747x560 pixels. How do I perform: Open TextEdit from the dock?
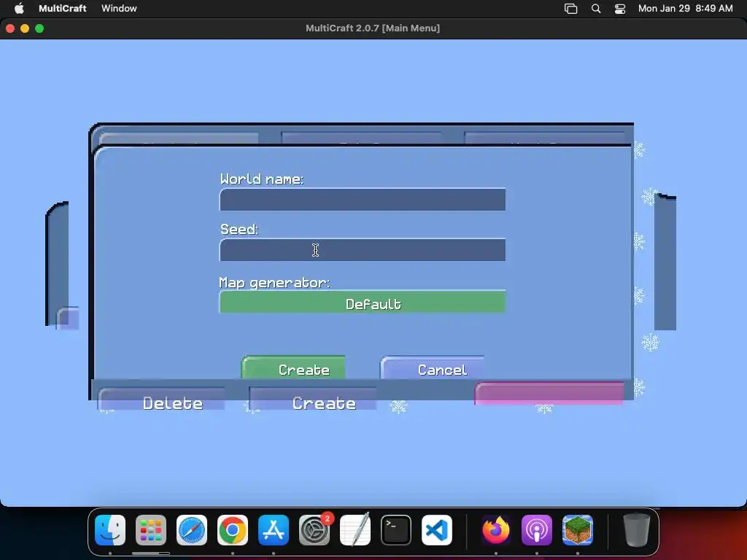355,530
